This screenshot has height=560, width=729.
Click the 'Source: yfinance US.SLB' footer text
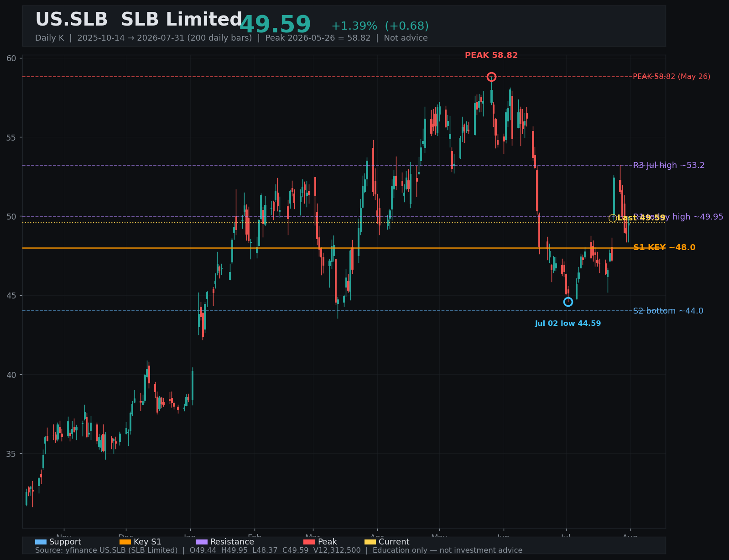[x=279, y=550]
